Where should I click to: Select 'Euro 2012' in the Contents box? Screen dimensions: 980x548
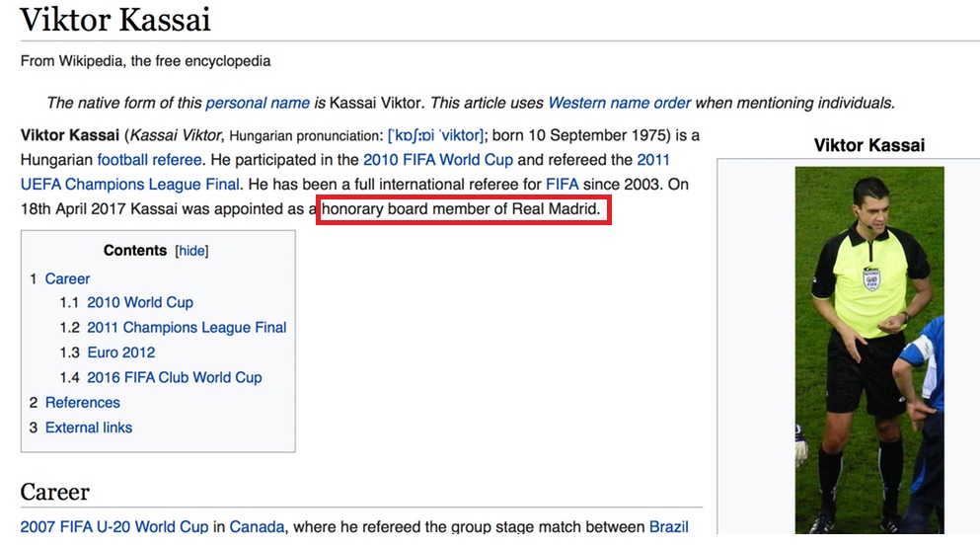pyautogui.click(x=121, y=352)
